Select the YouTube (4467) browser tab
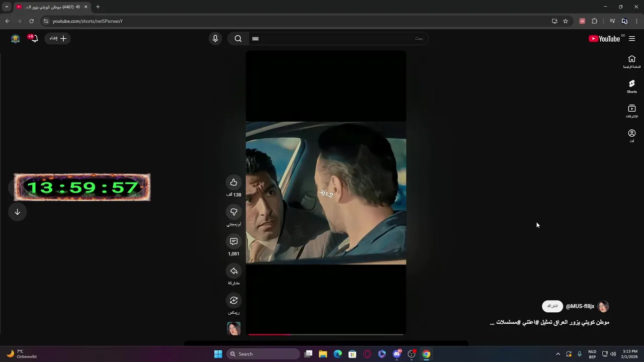Screen dimensions: 644x362 click(52, 7)
